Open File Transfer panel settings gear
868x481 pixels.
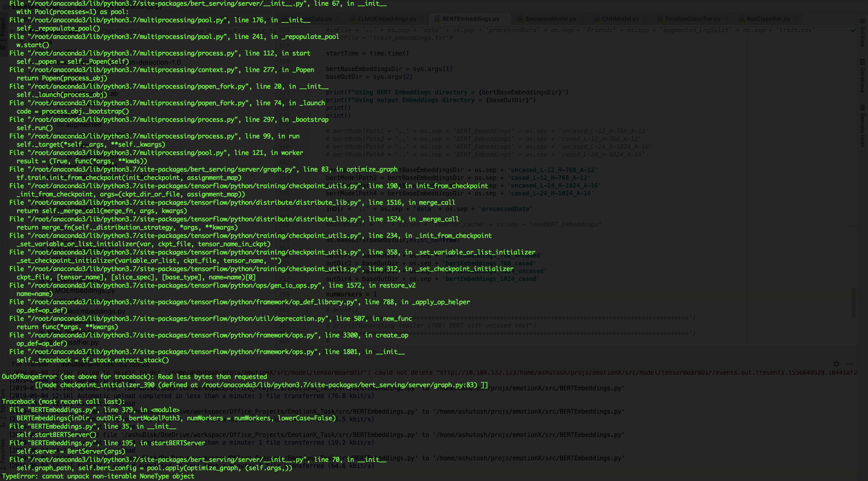836,364
